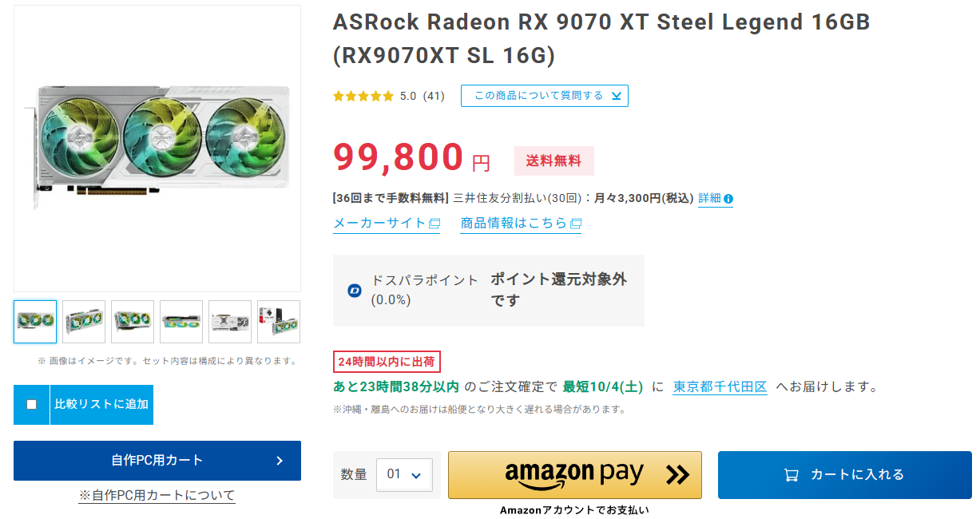Image resolution: width=980 pixels, height=519 pixels.
Task: Open the 詳細 installment details link
Action: pyautogui.click(x=709, y=198)
